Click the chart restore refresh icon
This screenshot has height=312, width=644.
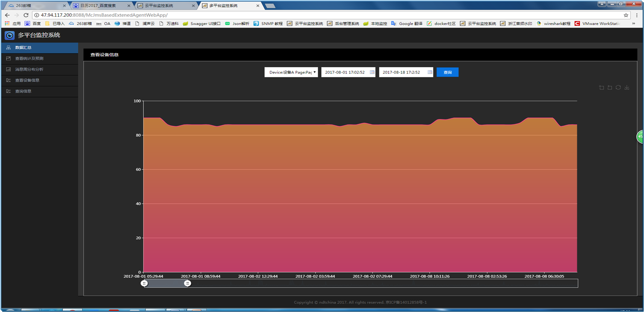tap(618, 88)
